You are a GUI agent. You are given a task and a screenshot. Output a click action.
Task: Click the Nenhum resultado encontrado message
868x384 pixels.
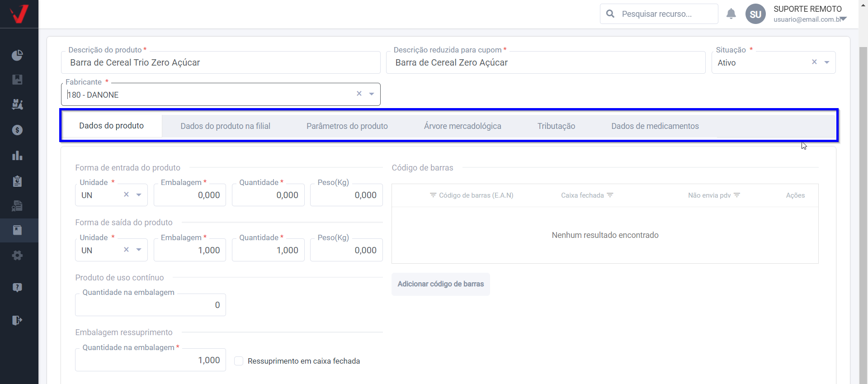(x=605, y=235)
